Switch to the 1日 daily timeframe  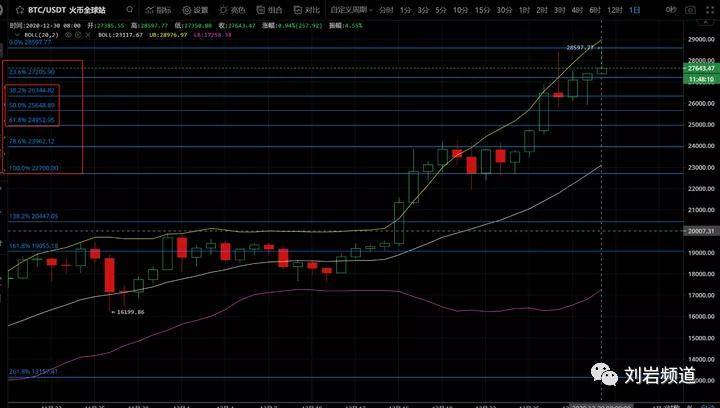click(635, 10)
